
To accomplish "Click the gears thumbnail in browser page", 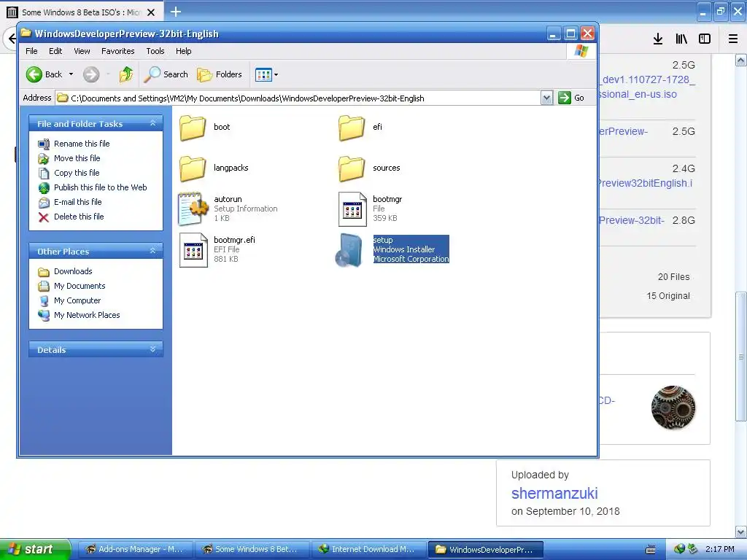I will [673, 407].
